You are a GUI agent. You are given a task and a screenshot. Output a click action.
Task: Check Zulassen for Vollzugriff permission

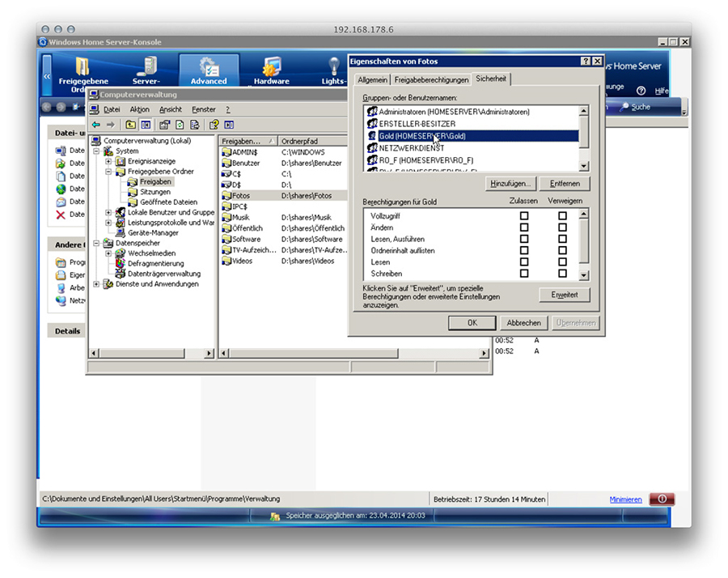click(x=524, y=216)
